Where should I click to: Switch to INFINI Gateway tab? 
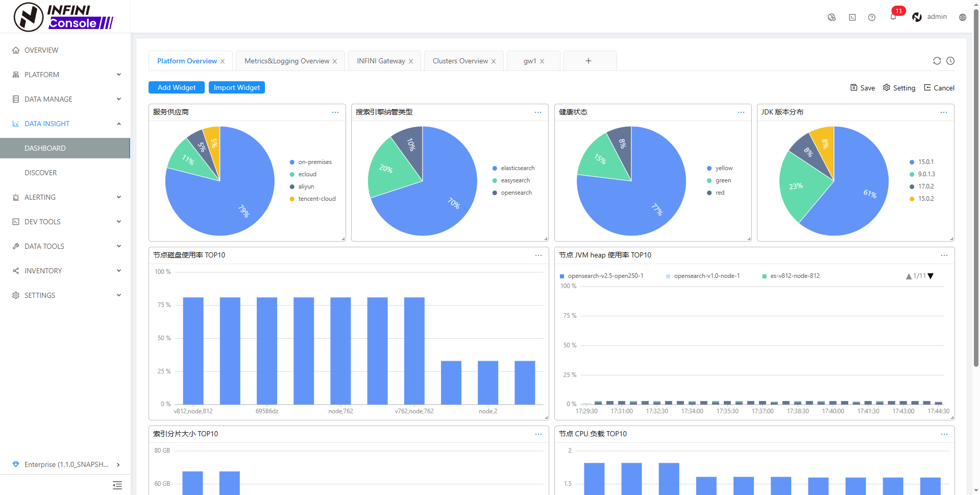(381, 61)
